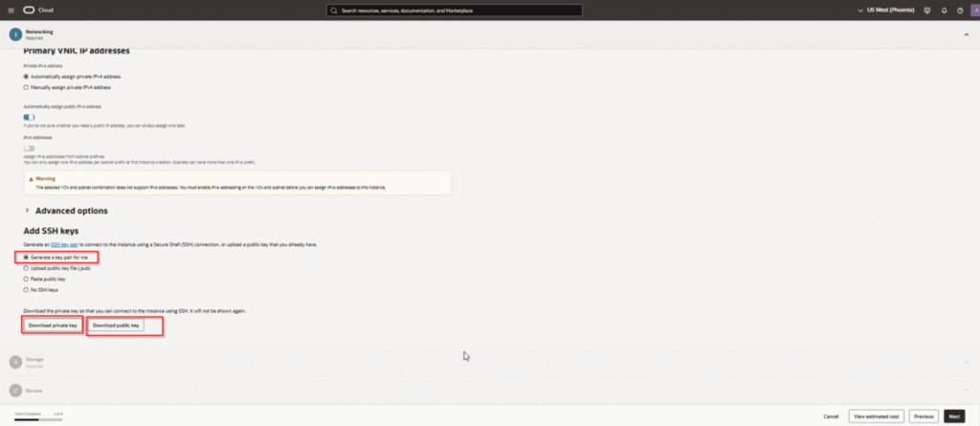Follow the SSH key pair link
This screenshot has height=426, width=980.
point(64,247)
